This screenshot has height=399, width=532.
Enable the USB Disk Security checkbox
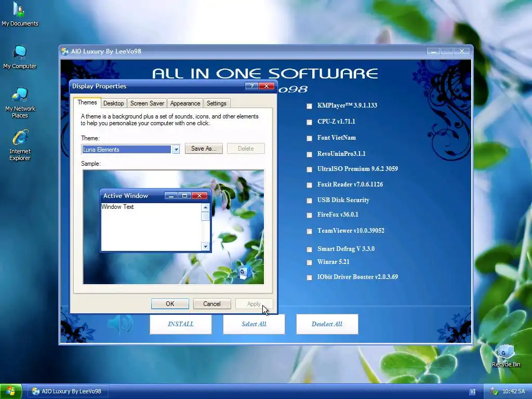point(309,201)
